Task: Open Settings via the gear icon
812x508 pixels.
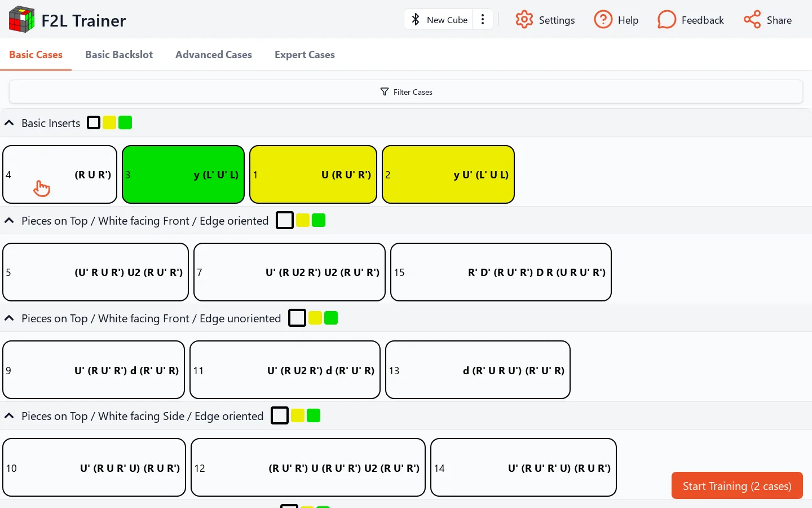Action: click(x=524, y=20)
